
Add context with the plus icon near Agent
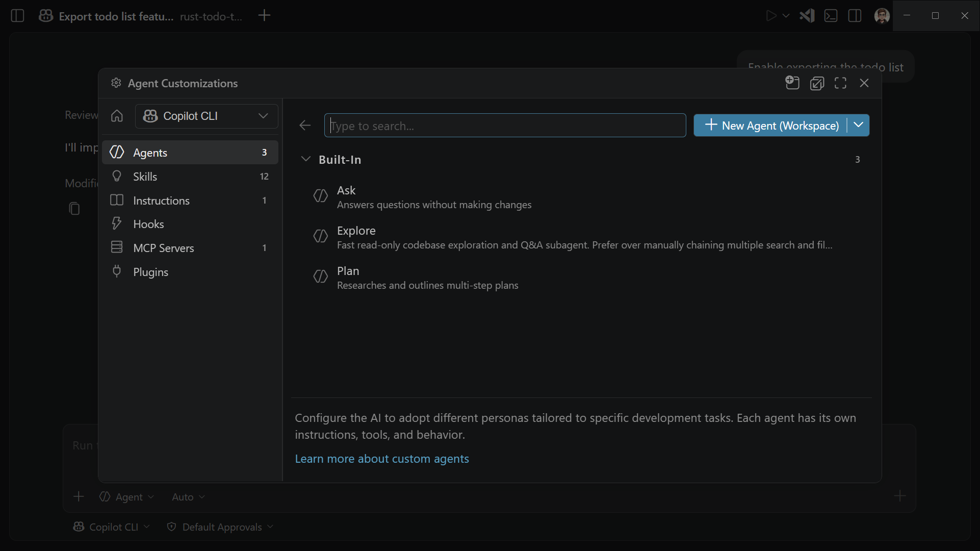pos(79,496)
